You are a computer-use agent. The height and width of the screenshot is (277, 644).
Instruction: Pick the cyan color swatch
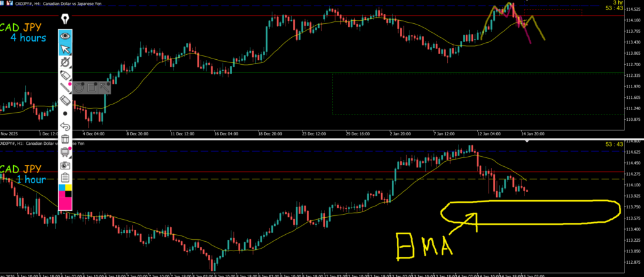[x=62, y=188]
